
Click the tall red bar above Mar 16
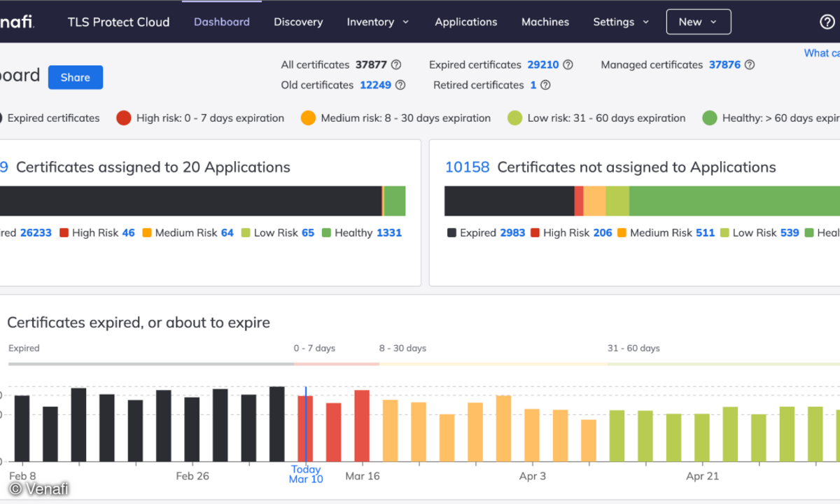pyautogui.click(x=362, y=426)
